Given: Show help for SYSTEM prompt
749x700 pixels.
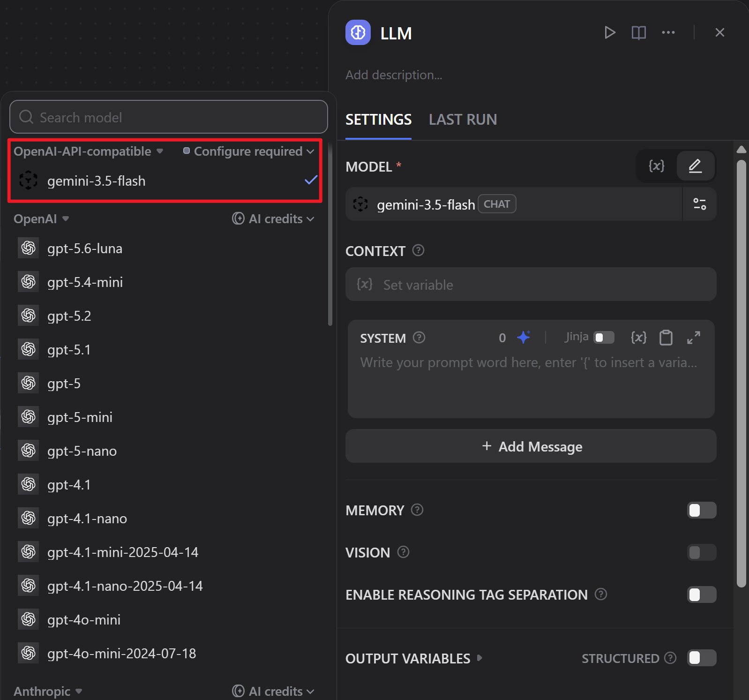Looking at the screenshot, I should 419,338.
